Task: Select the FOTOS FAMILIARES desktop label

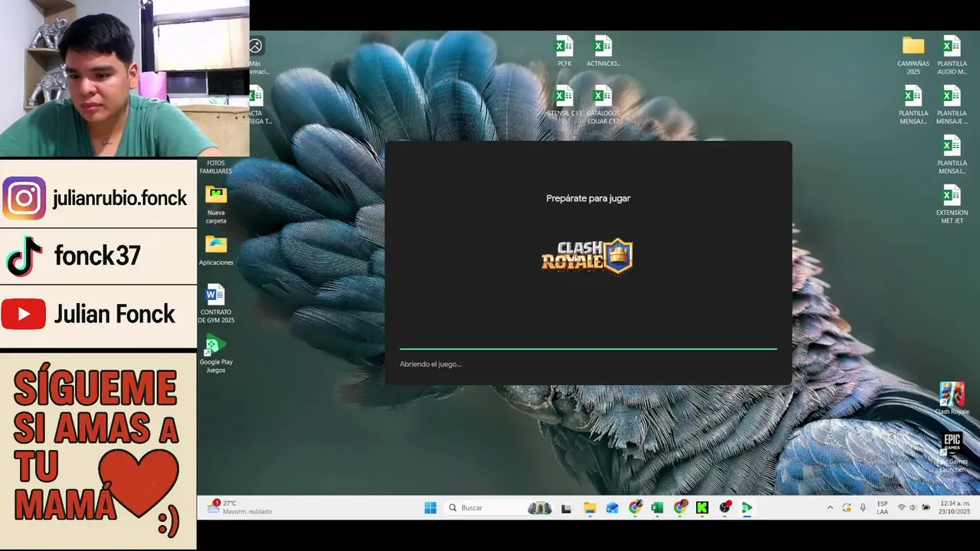Action: point(216,167)
